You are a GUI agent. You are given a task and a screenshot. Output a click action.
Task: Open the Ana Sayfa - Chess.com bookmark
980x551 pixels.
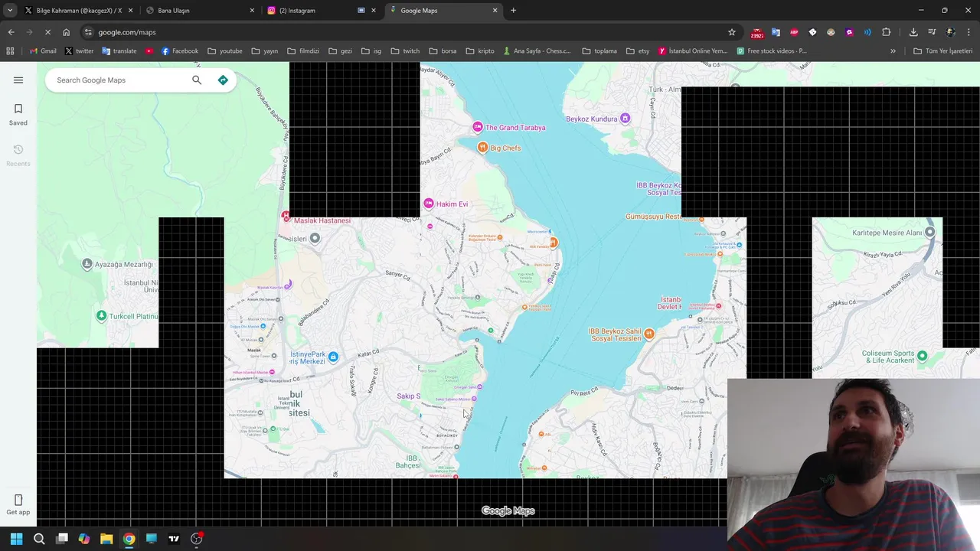[x=537, y=51]
